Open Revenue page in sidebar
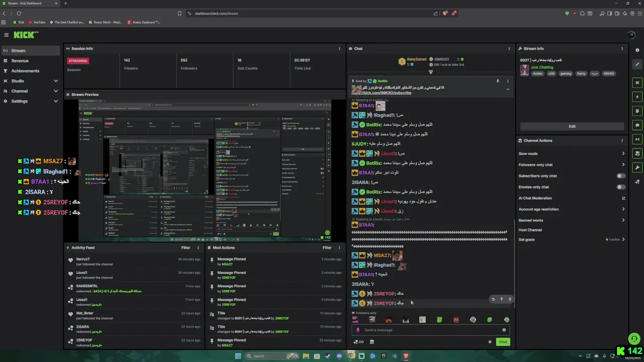This screenshot has width=644, height=362. tap(31, 61)
